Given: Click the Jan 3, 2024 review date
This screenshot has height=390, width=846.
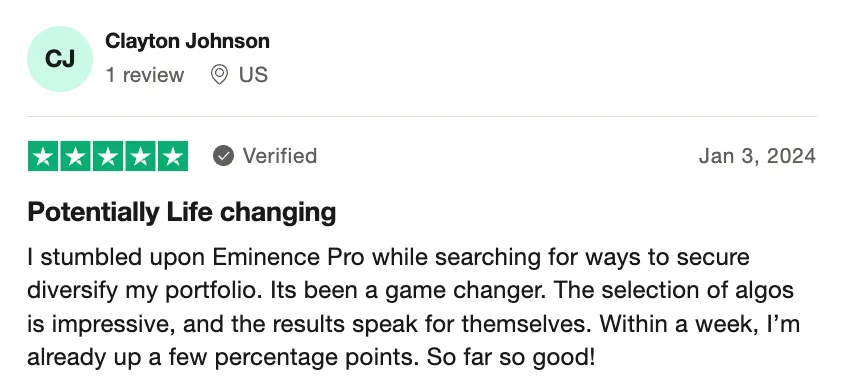Looking at the screenshot, I should coord(757,156).
